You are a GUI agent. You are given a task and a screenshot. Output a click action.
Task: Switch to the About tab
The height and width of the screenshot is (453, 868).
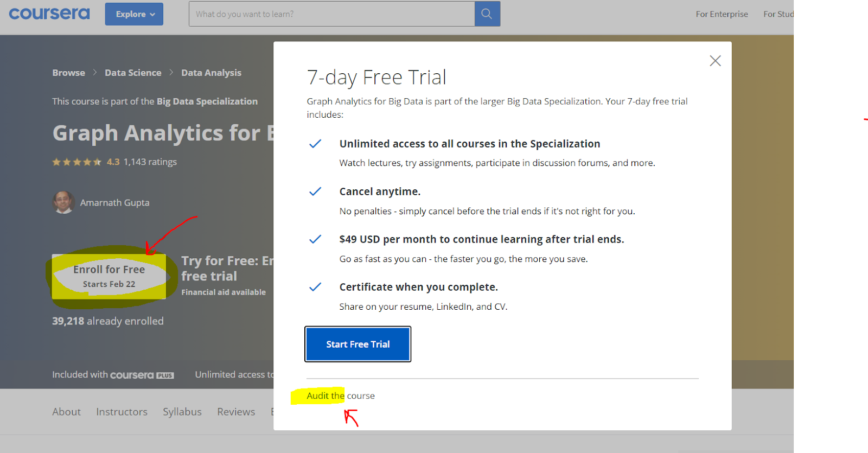tap(66, 412)
